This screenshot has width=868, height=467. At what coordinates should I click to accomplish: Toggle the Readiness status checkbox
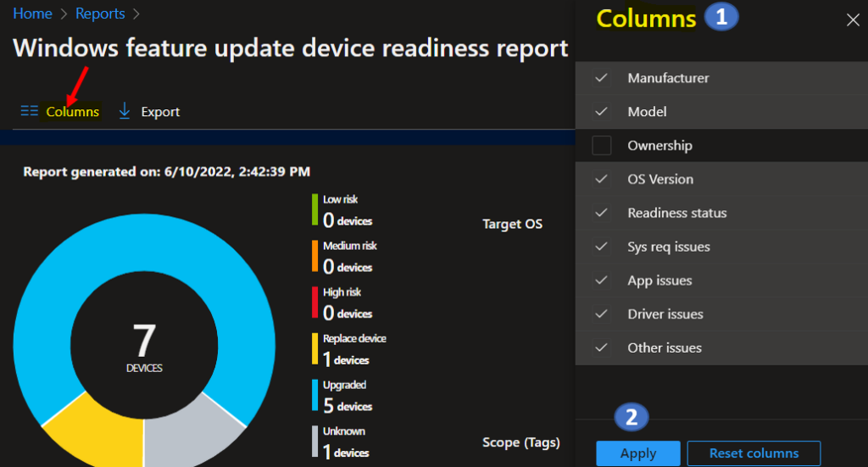pos(602,213)
